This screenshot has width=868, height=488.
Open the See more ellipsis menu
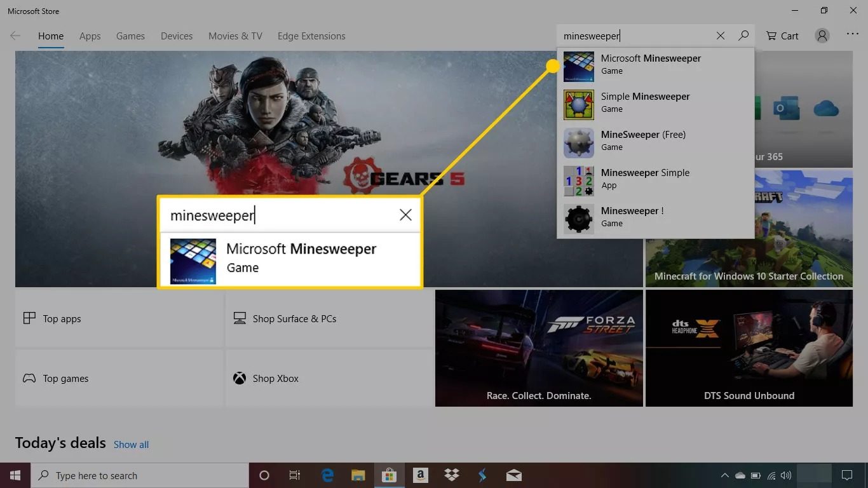pos(853,34)
